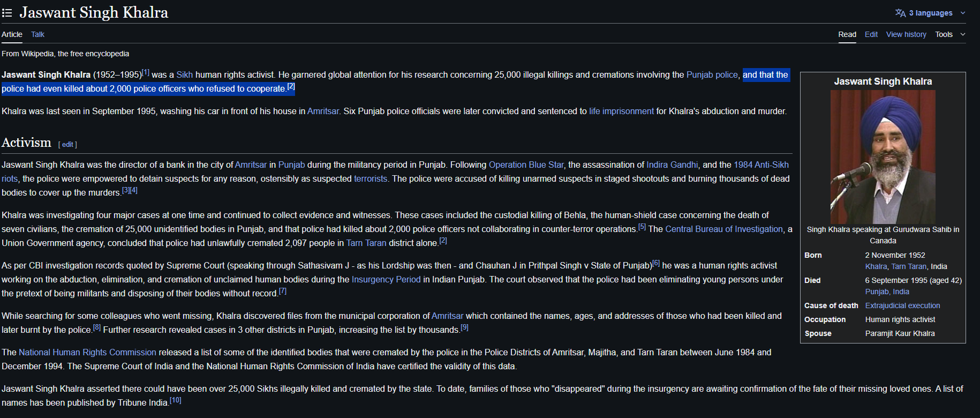Click 'Human rights activist' occupation value
Image resolution: width=980 pixels, height=418 pixels.
900,319
